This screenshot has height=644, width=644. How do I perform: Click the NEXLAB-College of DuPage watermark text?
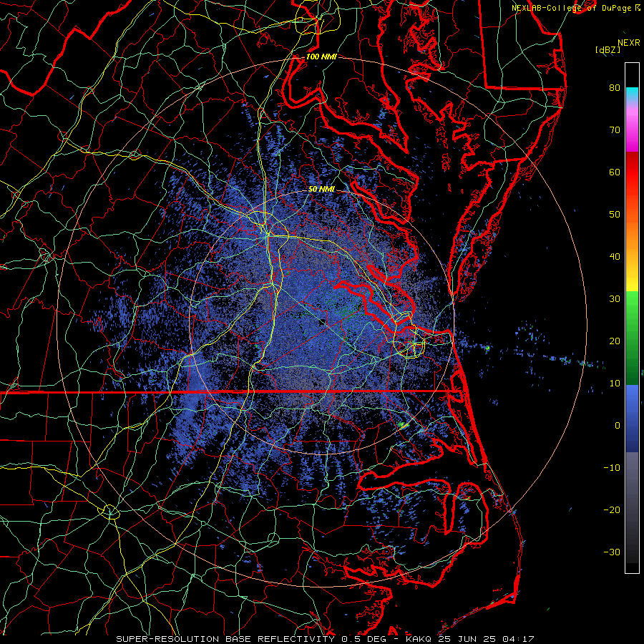tap(571, 8)
